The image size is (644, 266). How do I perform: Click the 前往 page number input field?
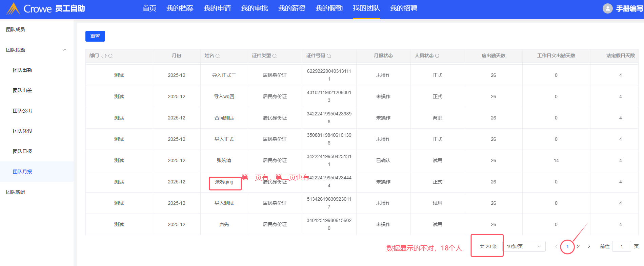(x=622, y=246)
